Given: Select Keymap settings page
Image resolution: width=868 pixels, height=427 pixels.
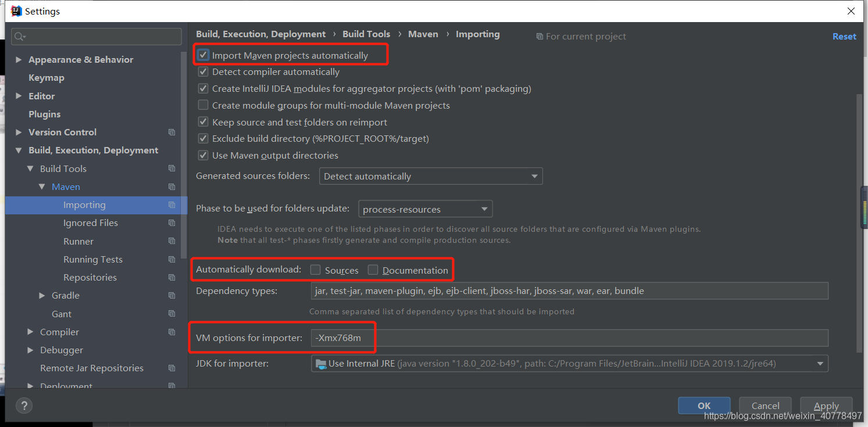Looking at the screenshot, I should coord(47,78).
